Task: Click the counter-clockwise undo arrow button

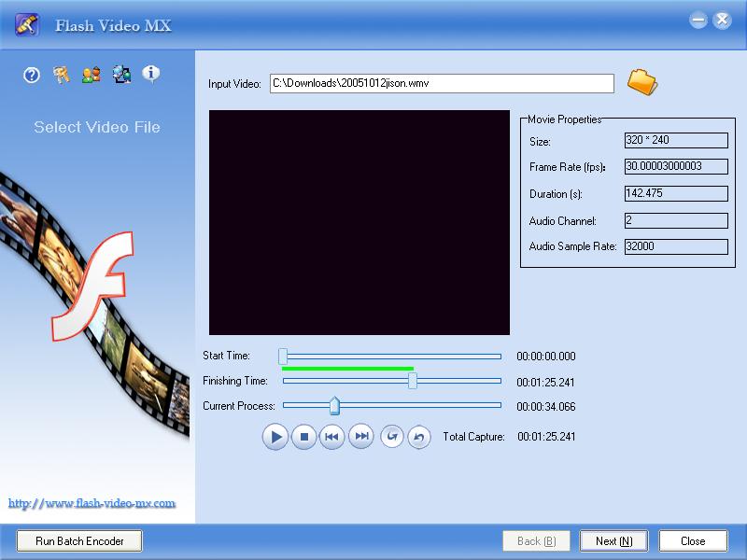Action: (x=419, y=436)
